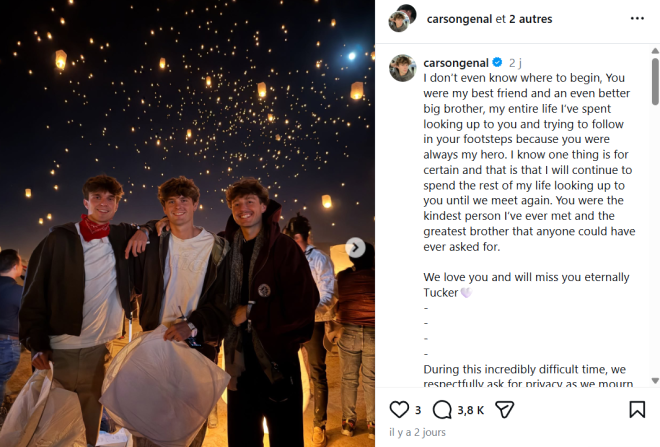Image resolution: width=660 pixels, height=447 pixels.
Task: Click the caption scrollbar thumb
Action: 655,80
